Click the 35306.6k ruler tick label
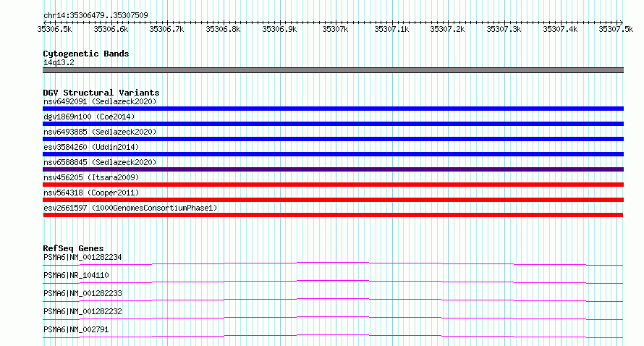 point(111,29)
